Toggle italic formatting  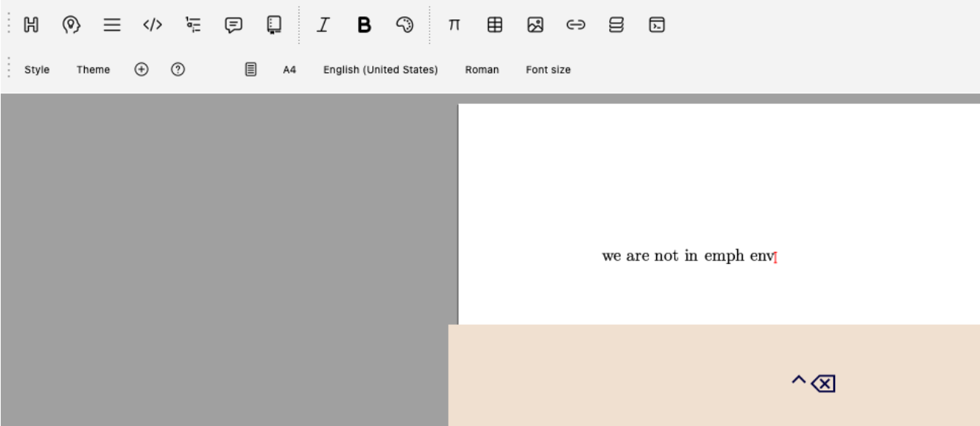323,25
